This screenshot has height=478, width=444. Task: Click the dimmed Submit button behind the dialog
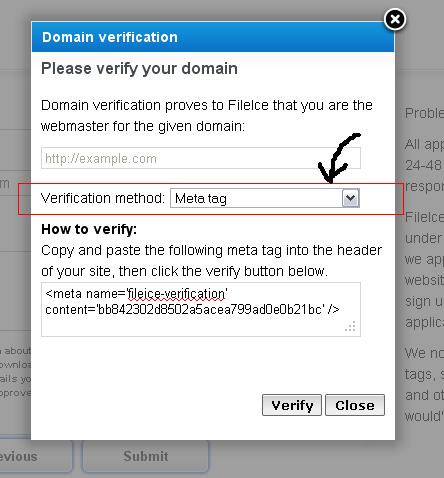pos(146,456)
